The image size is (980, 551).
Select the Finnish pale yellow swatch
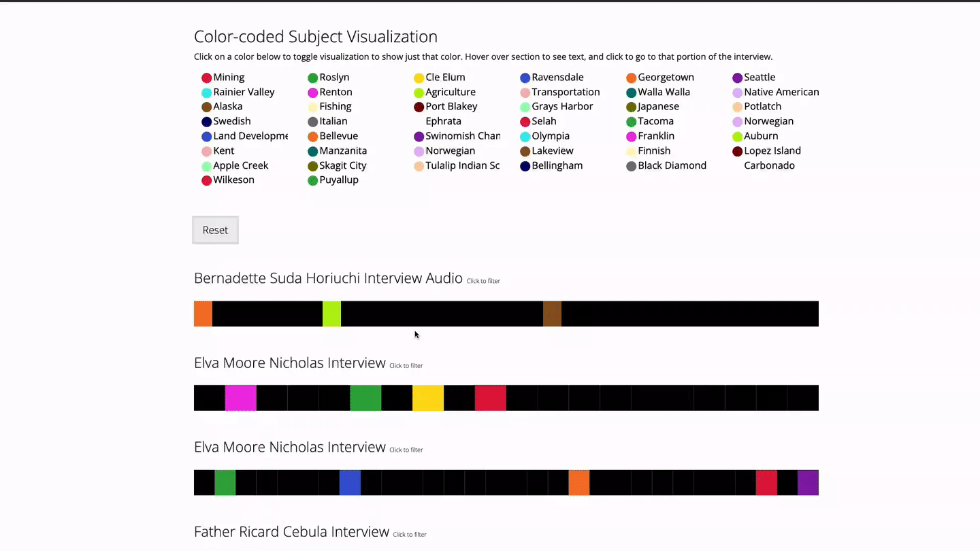coord(632,152)
